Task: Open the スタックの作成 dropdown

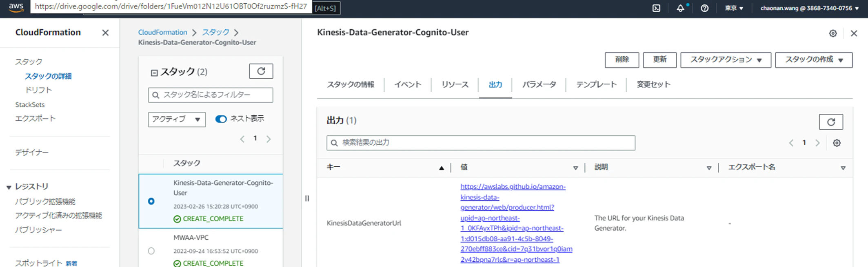Action: pos(814,60)
